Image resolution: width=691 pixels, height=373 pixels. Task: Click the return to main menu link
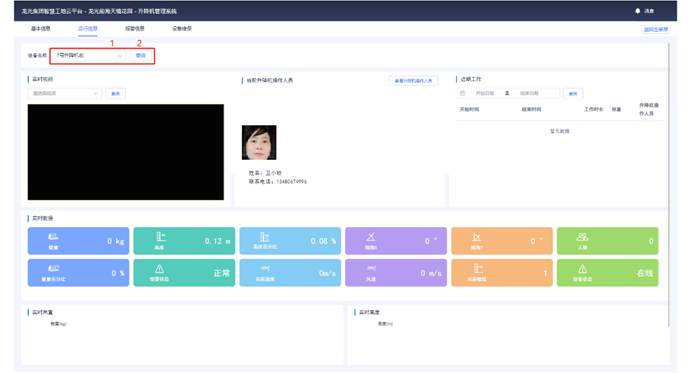pos(656,30)
